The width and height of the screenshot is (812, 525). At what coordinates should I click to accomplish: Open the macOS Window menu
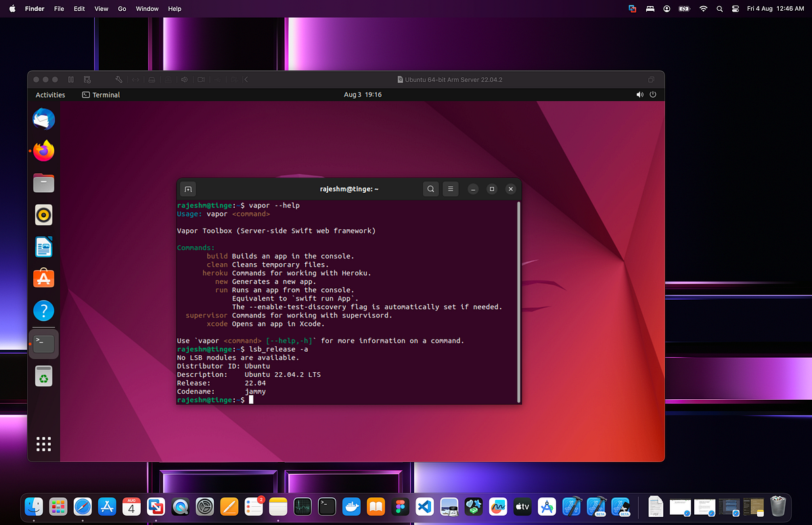(147, 9)
